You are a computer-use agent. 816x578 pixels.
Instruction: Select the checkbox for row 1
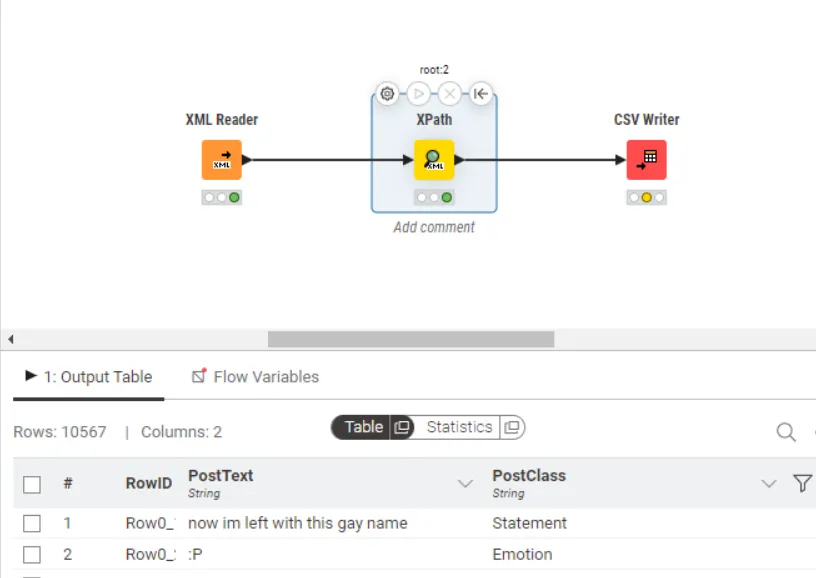pyautogui.click(x=31, y=523)
